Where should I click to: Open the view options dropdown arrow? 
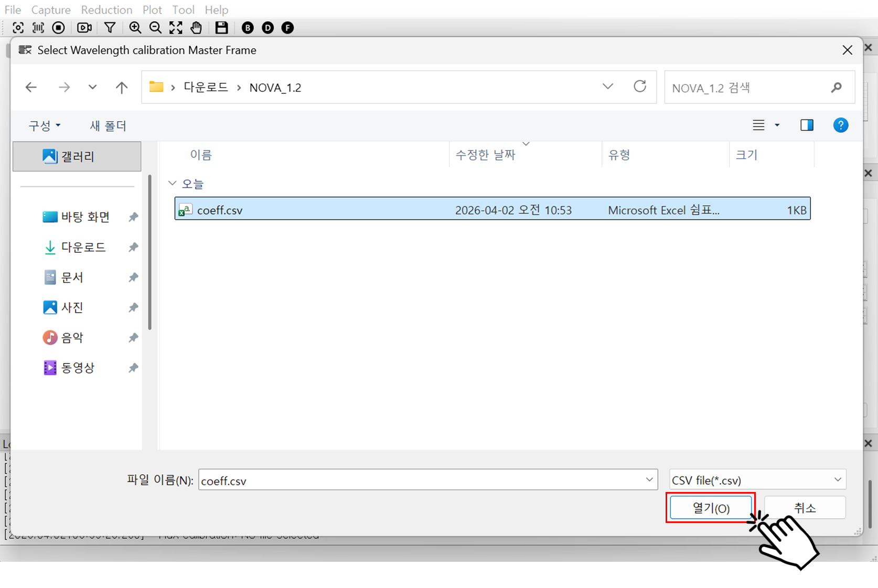pos(777,125)
